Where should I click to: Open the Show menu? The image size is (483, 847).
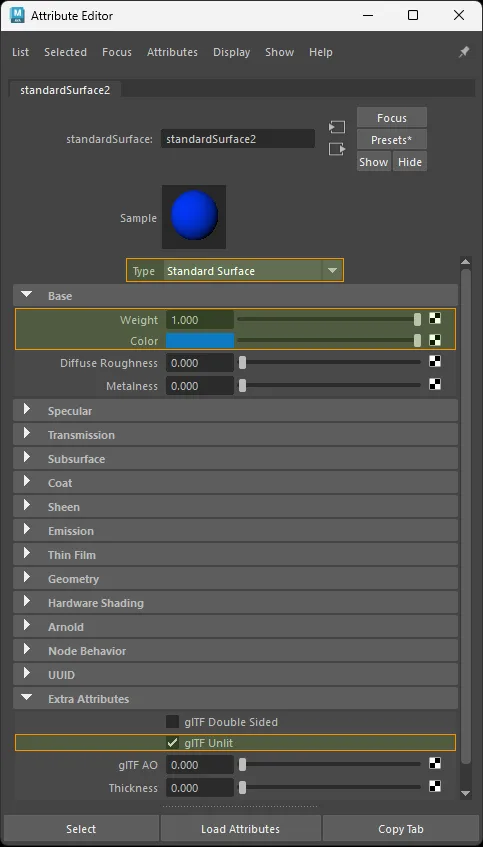click(279, 52)
